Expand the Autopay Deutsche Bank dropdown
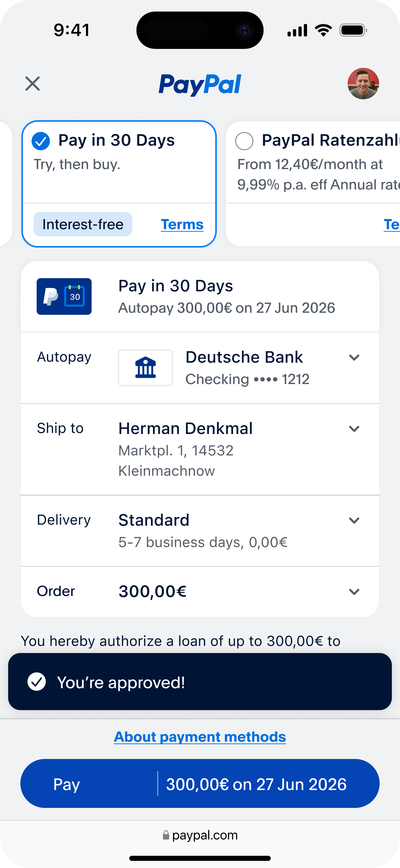The image size is (400, 868). [354, 357]
